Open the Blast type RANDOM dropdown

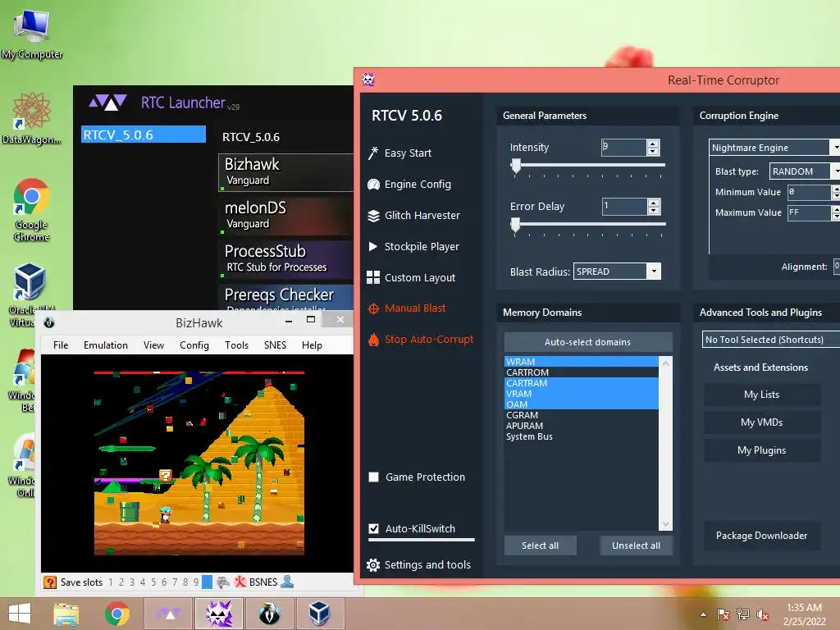pos(805,171)
